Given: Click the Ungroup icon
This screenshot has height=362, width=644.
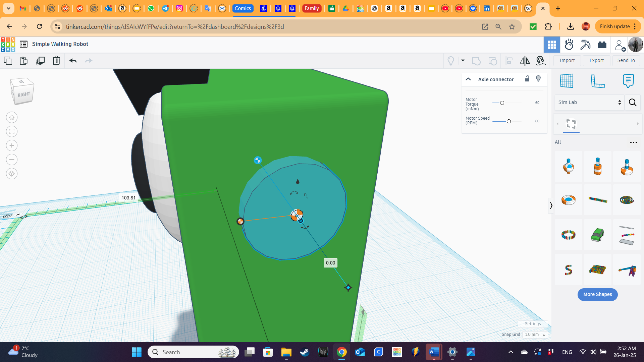Looking at the screenshot, I should [x=493, y=61].
